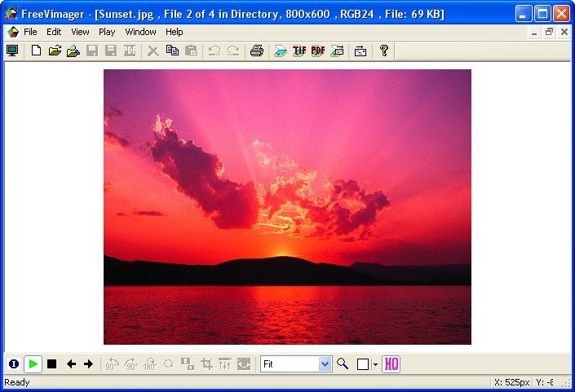This screenshot has width=575, height=392.
Task: Click the red PDF export icon
Action: 318,51
